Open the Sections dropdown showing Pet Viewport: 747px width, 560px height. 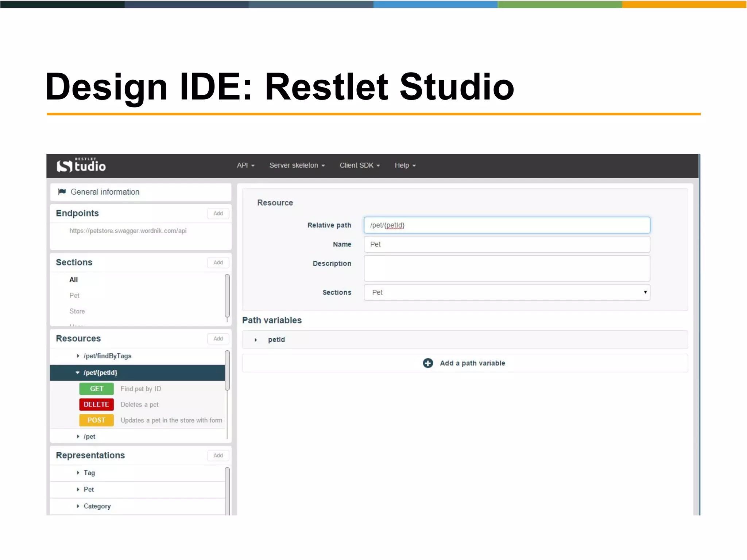507,292
